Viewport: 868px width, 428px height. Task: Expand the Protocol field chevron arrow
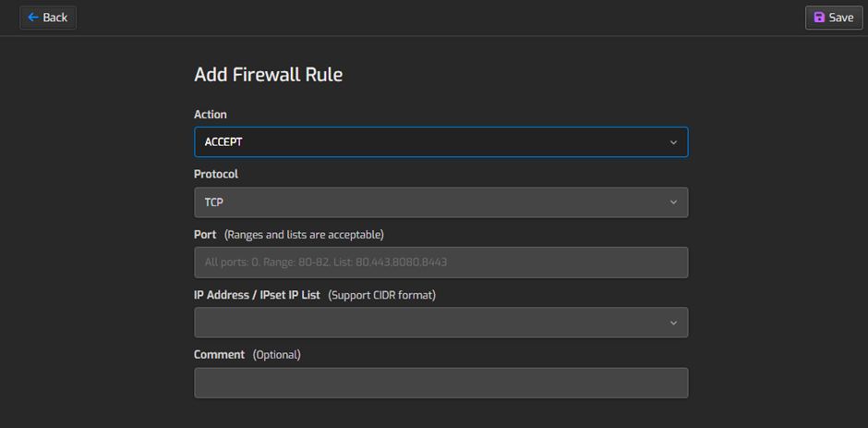[673, 202]
